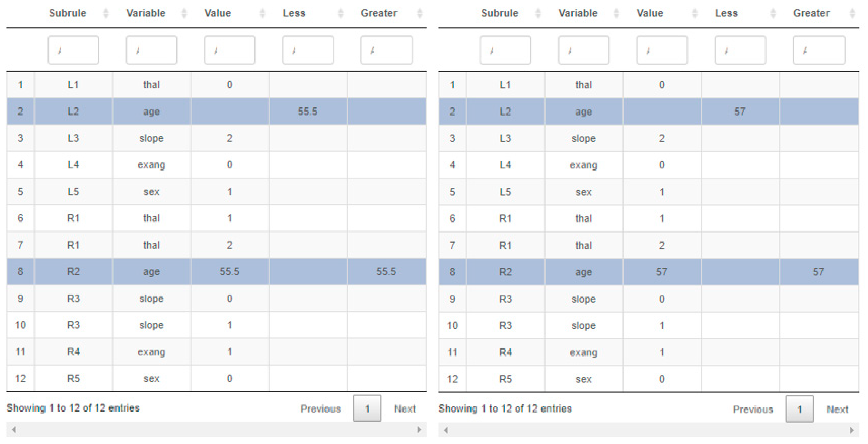Sort left table by Greater column arrows
Viewport: 868px width, 444px height.
tap(420, 13)
